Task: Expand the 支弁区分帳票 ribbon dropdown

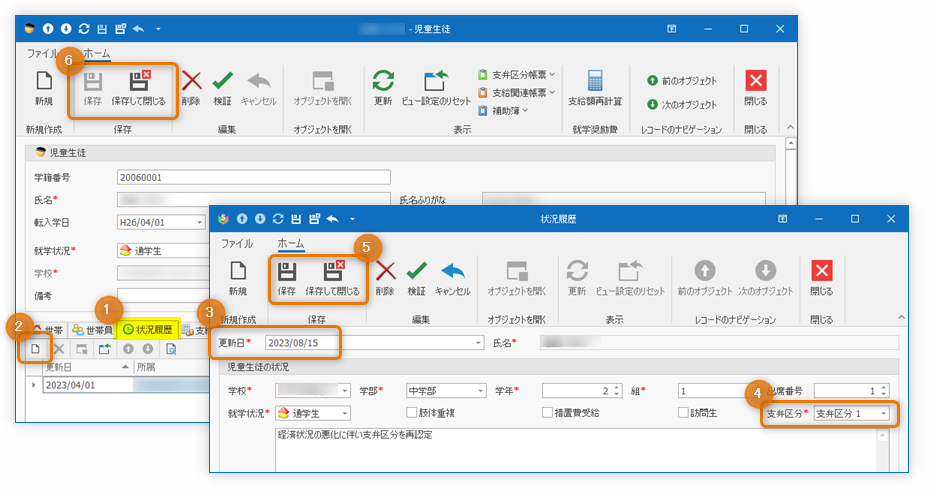Action: click(x=552, y=74)
